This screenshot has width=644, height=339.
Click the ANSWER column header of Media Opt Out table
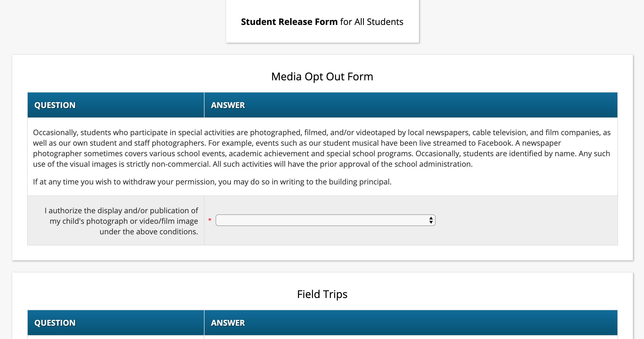pyautogui.click(x=228, y=105)
